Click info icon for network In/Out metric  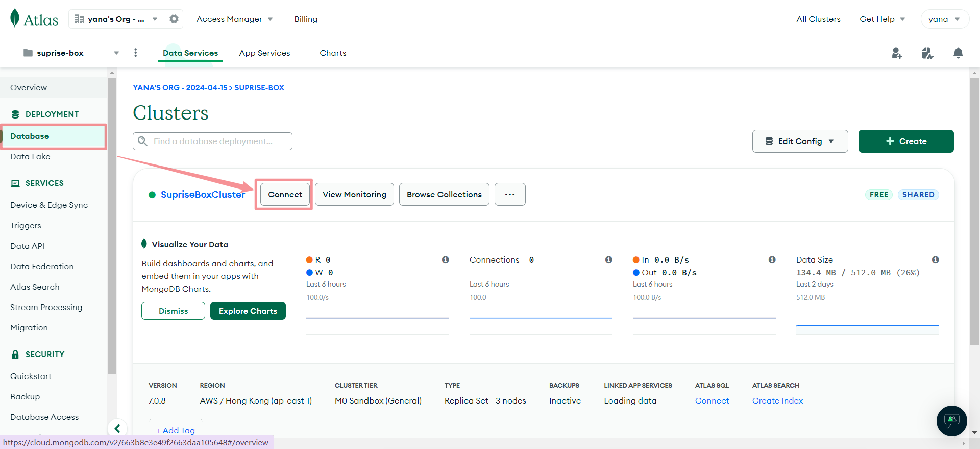[x=772, y=259]
